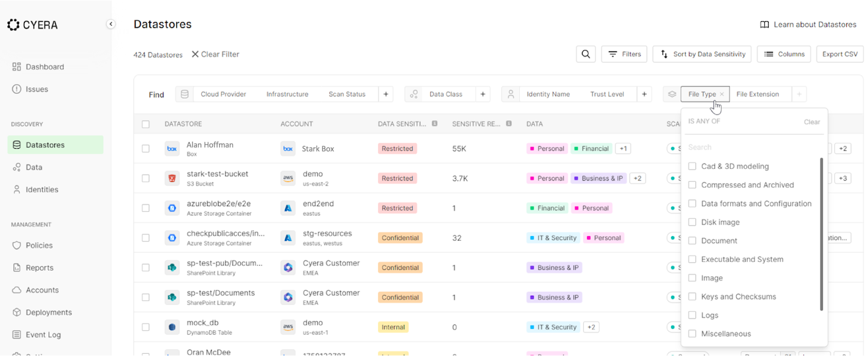Open the Trust Level filter dropdown
Viewport: 868px width, 356px height.
point(607,94)
